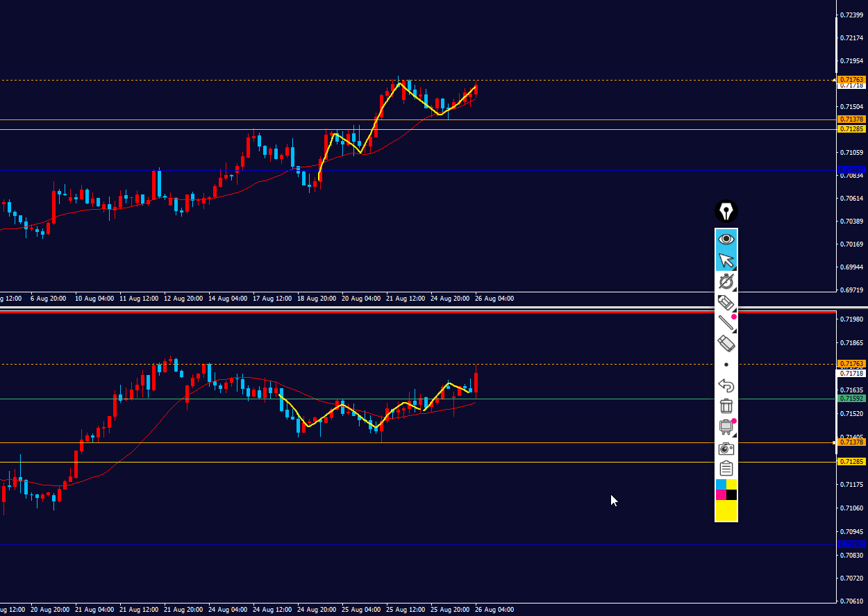This screenshot has height=616, width=868.
Task: Click the 0.71763 orange price label, top chart
Action: (851, 80)
